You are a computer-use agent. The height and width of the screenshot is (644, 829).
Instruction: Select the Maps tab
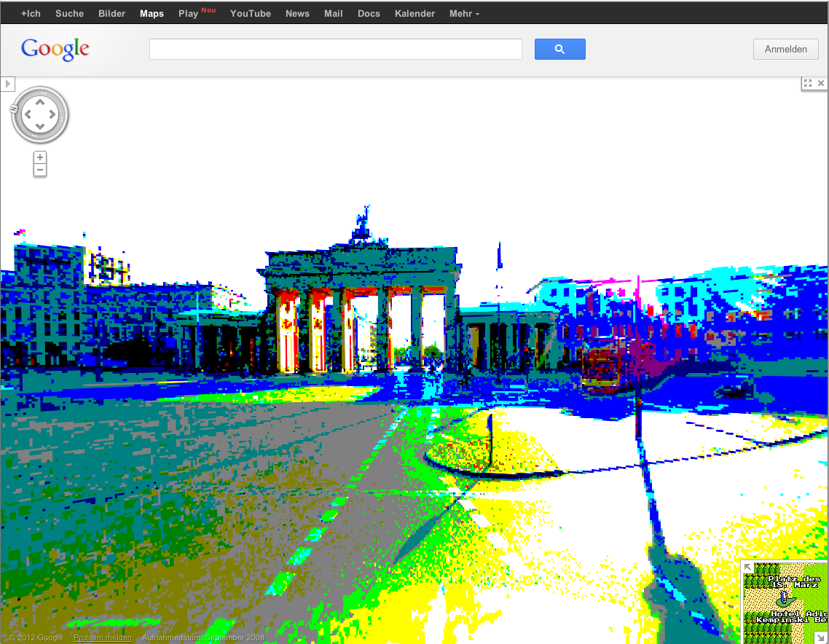[152, 14]
